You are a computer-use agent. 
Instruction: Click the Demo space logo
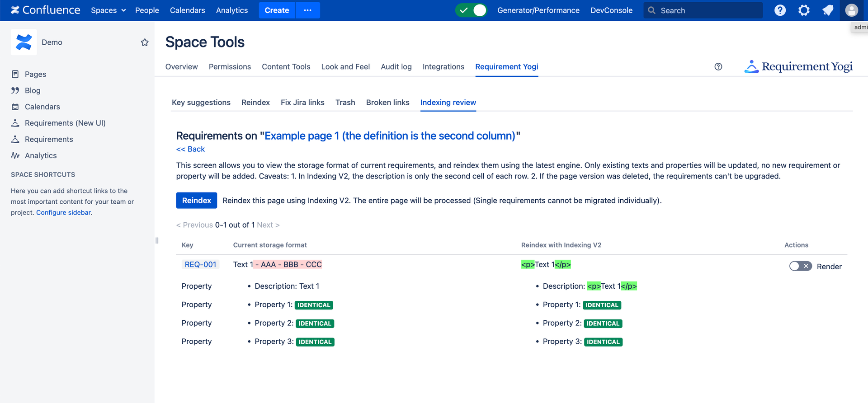click(x=24, y=42)
